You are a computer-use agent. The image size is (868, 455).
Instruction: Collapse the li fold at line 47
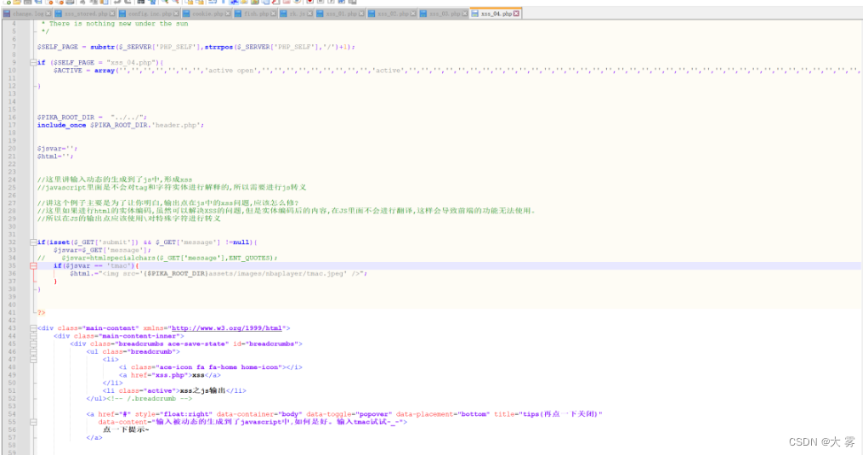pyautogui.click(x=33, y=359)
